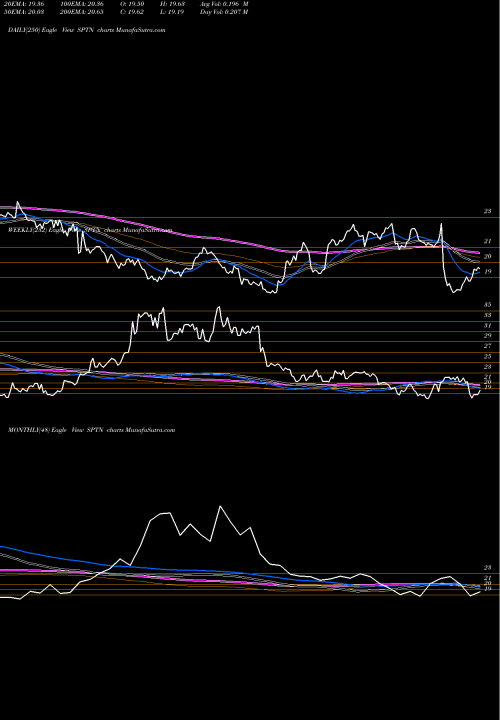
Task: Click the 'Avg Vol' figure
Action: (x=224, y=4)
